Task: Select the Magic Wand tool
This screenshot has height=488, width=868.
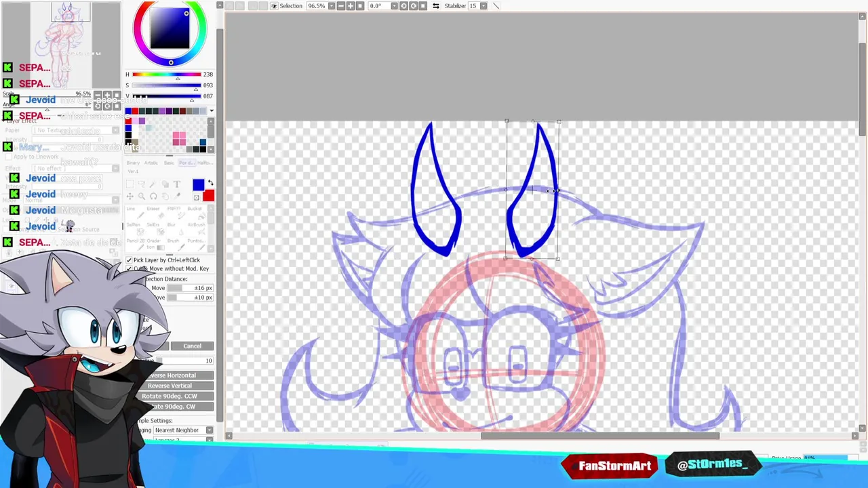Action: tap(153, 184)
